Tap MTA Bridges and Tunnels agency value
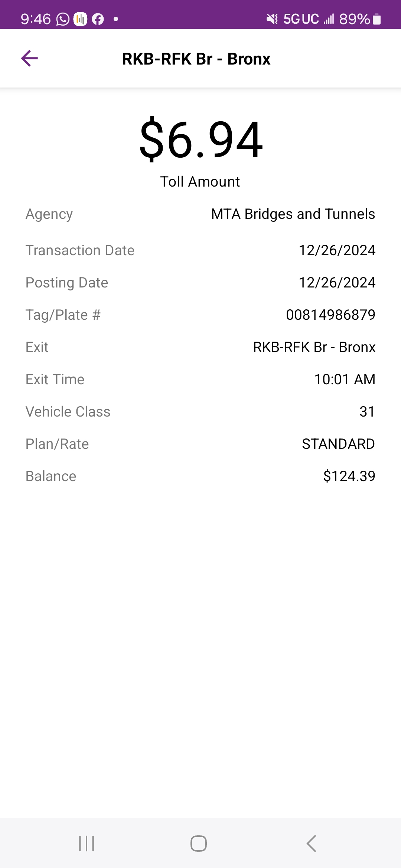The height and width of the screenshot is (868, 401). 293,214
